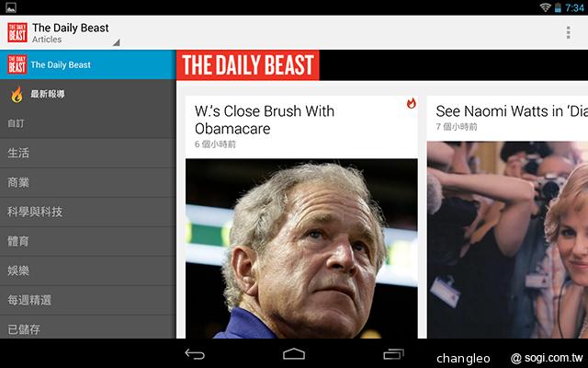The image size is (588, 368).
Task: Tap the flame icon beside 最新報導
Action: coord(17,94)
